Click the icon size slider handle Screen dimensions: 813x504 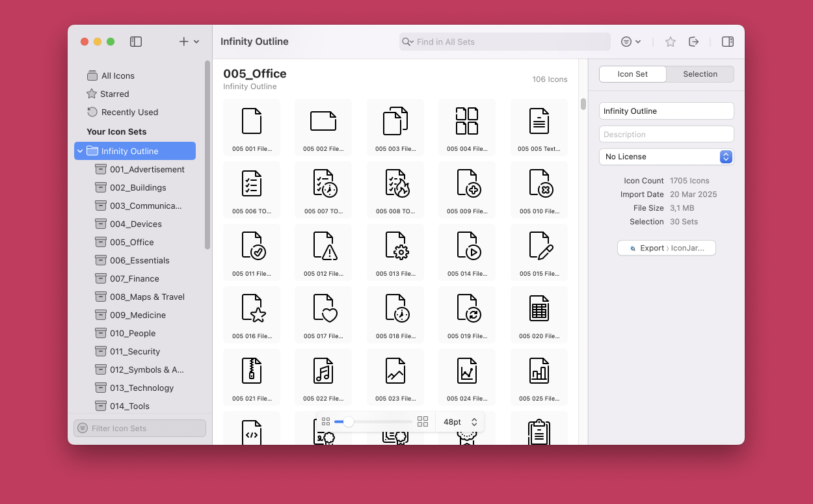pyautogui.click(x=349, y=422)
